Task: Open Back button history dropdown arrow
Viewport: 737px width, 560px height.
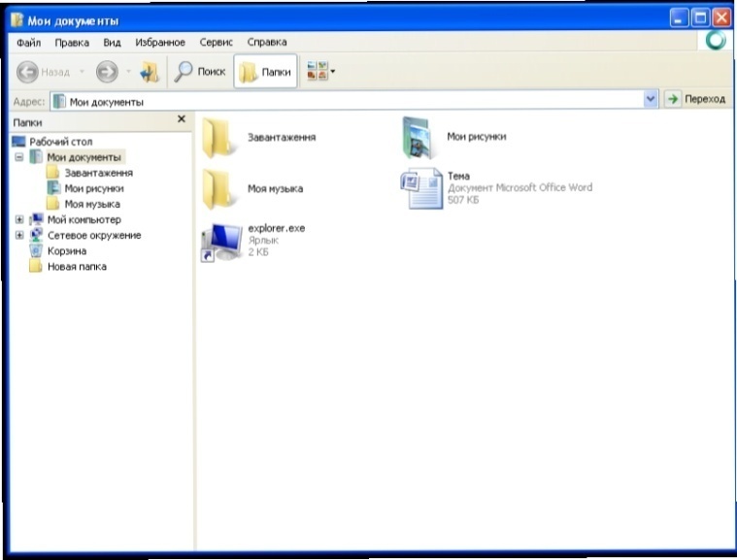Action: tap(82, 72)
